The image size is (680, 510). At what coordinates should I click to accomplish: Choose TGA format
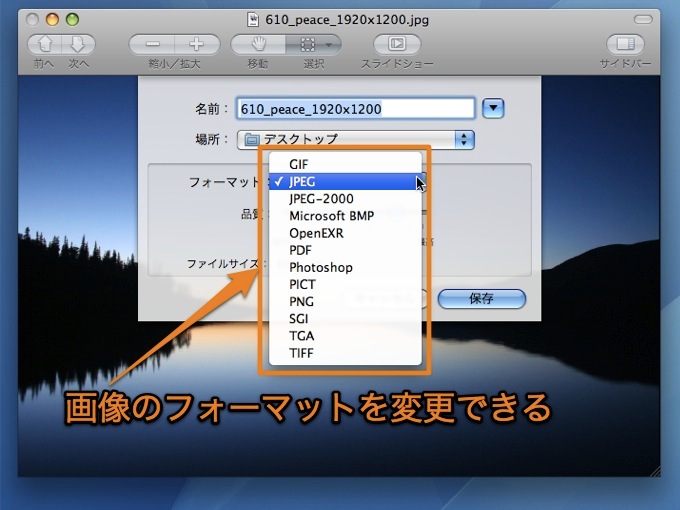[345, 336]
